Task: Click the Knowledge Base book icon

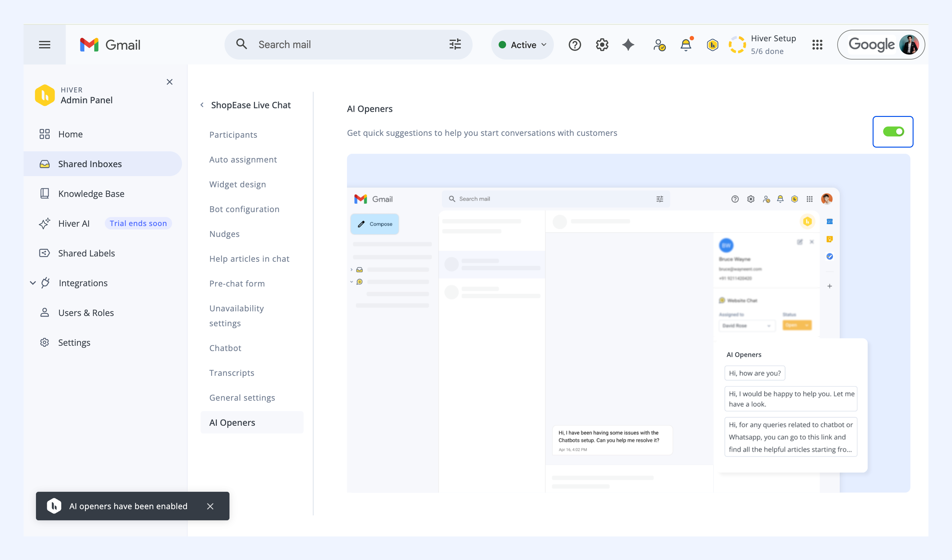Action: point(44,193)
